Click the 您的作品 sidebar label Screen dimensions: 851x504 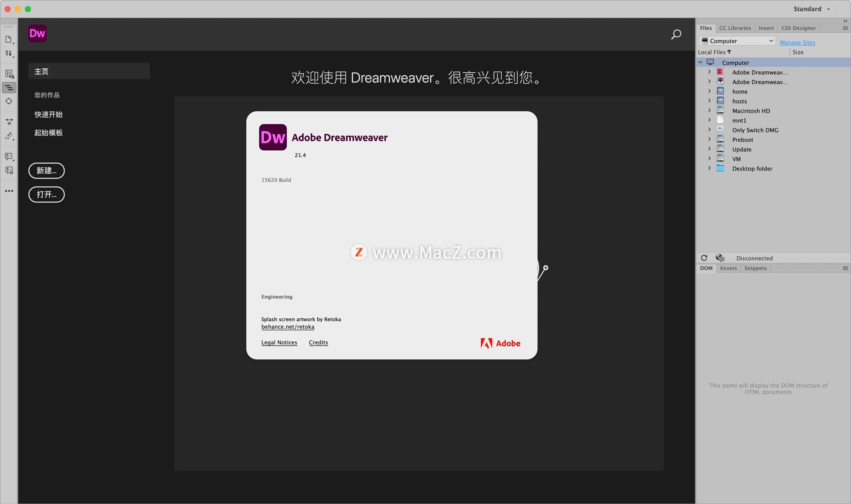[x=47, y=95]
